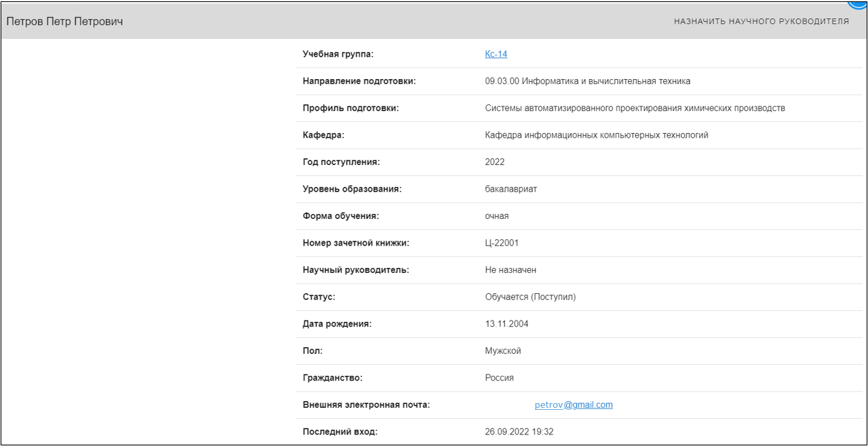This screenshot has width=868, height=446.
Task: Click the last login 26.09.2022 19:32 value
Action: click(x=519, y=432)
